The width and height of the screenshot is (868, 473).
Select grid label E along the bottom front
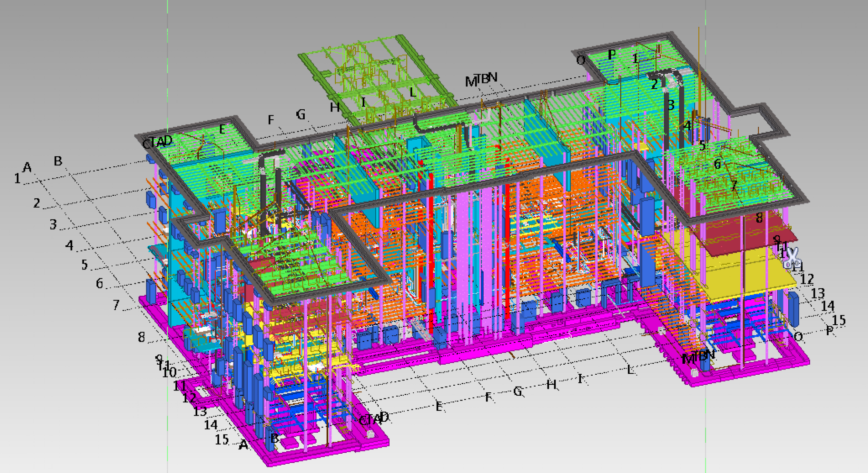point(439,407)
